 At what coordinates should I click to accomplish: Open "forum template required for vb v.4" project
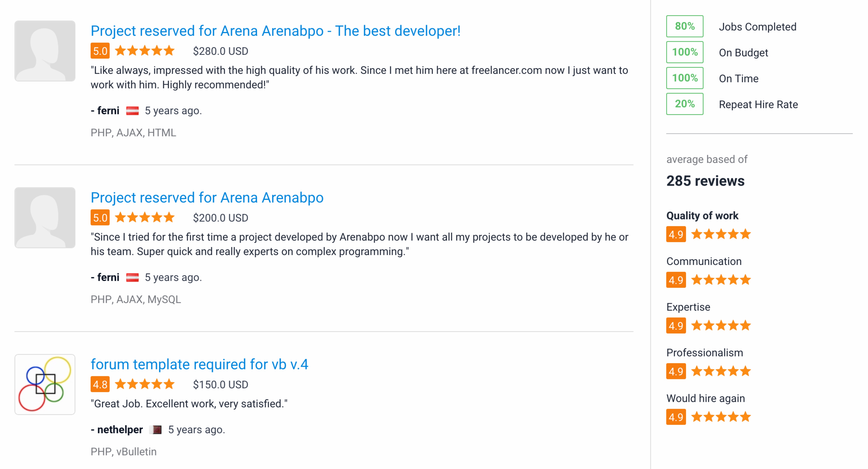[x=199, y=364]
